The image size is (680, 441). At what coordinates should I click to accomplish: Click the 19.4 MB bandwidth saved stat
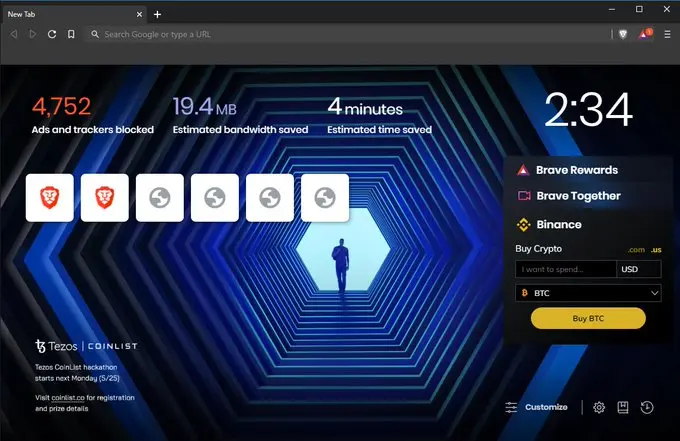pos(205,106)
